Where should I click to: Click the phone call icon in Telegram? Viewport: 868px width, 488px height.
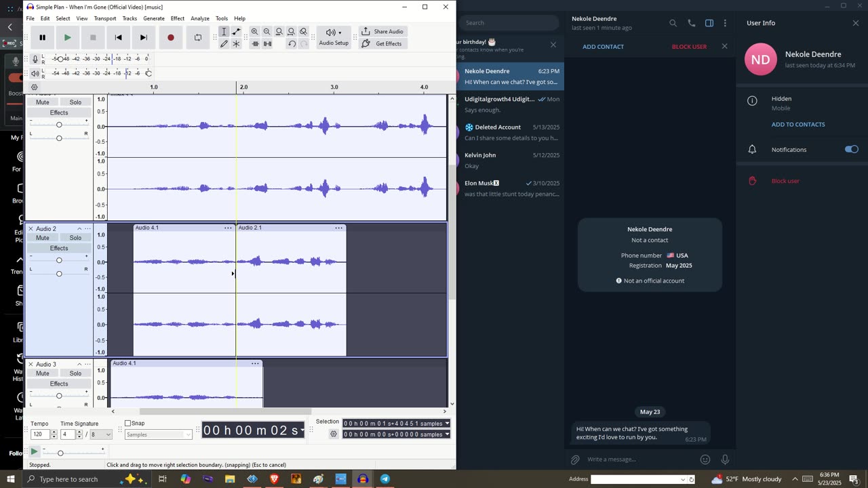point(691,23)
